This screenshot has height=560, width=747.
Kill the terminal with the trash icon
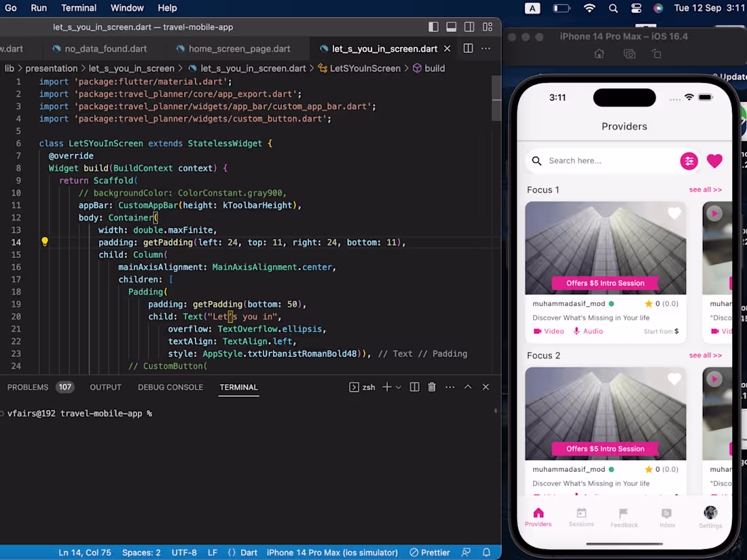coord(432,387)
